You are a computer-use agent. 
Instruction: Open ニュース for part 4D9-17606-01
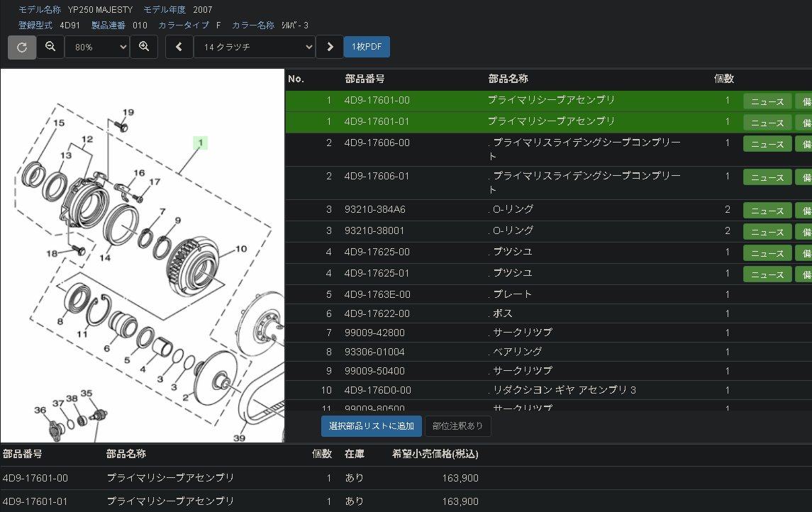tap(767, 177)
